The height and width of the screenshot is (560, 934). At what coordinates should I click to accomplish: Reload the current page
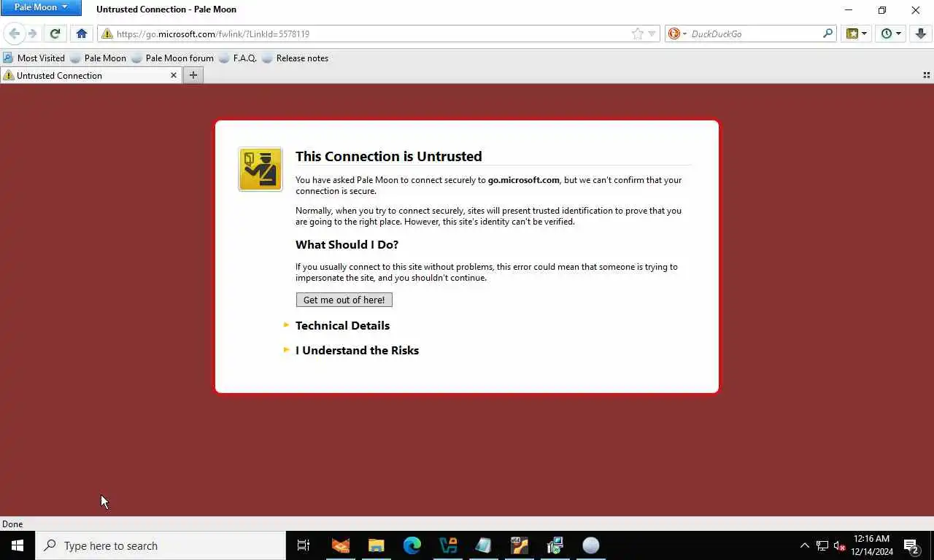55,34
